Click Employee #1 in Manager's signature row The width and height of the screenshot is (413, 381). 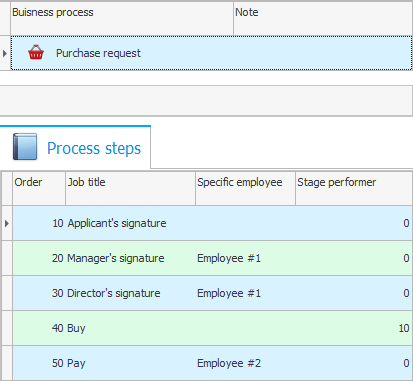coord(229,258)
